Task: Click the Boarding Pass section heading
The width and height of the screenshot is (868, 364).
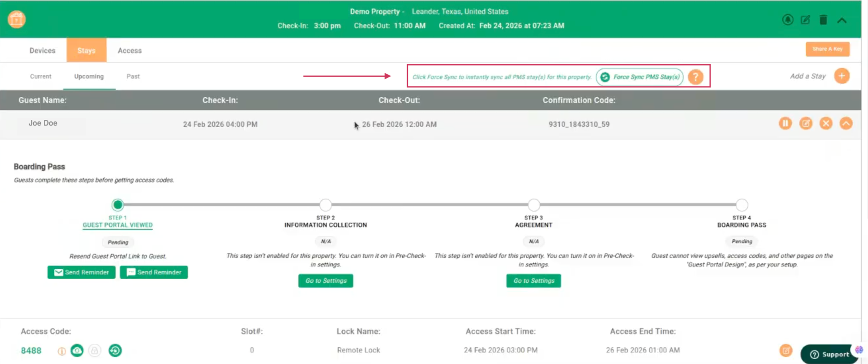Action: tap(39, 167)
